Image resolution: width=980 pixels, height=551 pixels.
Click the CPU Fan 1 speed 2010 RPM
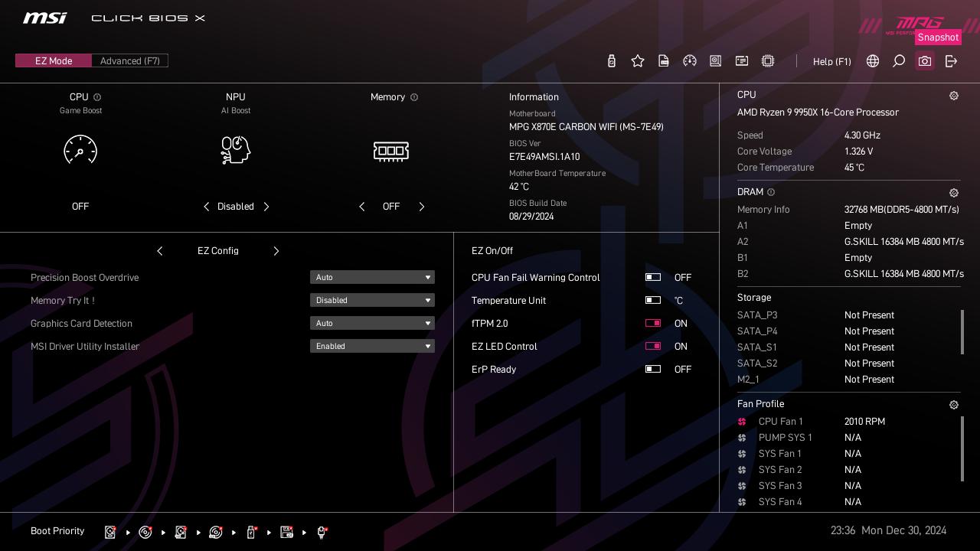click(x=864, y=422)
